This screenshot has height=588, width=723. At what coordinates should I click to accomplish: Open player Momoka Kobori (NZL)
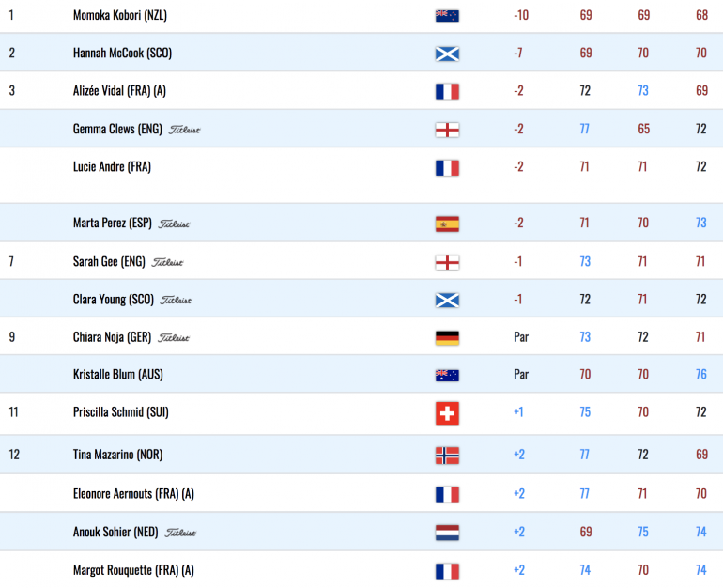click(120, 16)
